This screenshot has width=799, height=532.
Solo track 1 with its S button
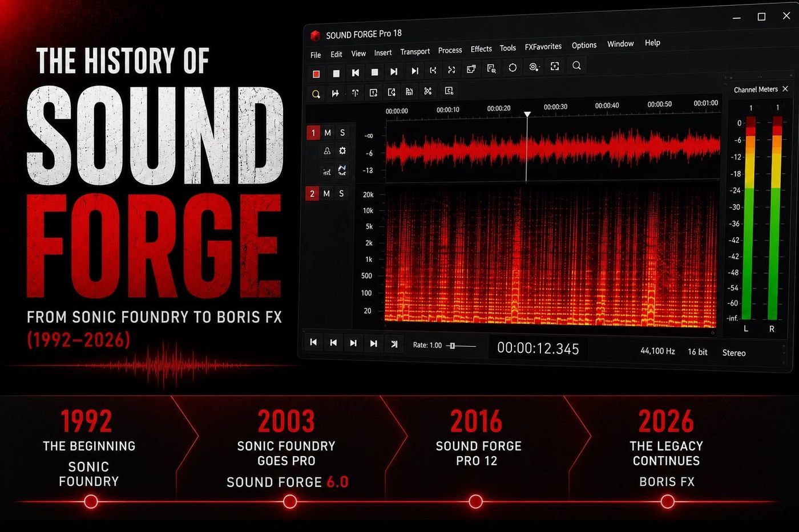tap(342, 132)
